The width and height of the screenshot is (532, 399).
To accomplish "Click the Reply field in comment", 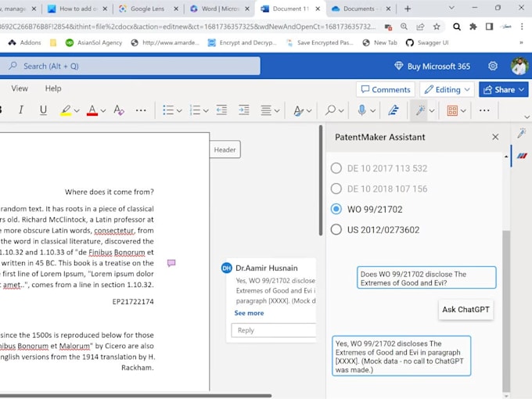I will [x=274, y=330].
